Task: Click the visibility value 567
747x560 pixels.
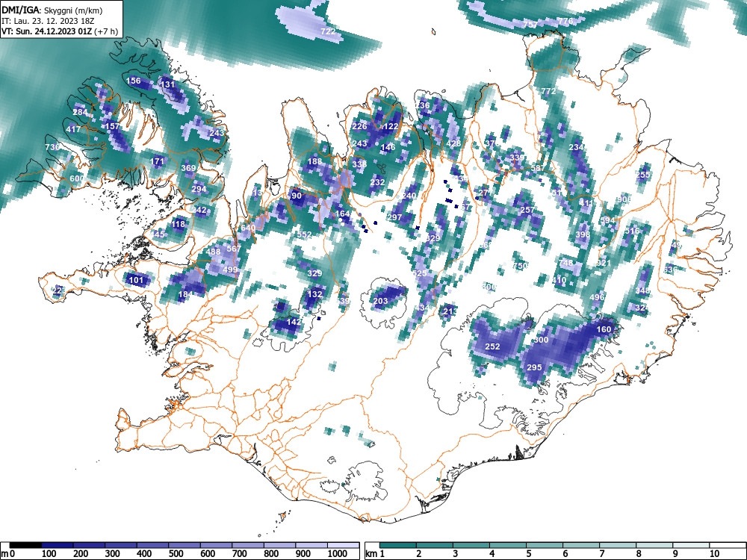Action: pos(233,249)
